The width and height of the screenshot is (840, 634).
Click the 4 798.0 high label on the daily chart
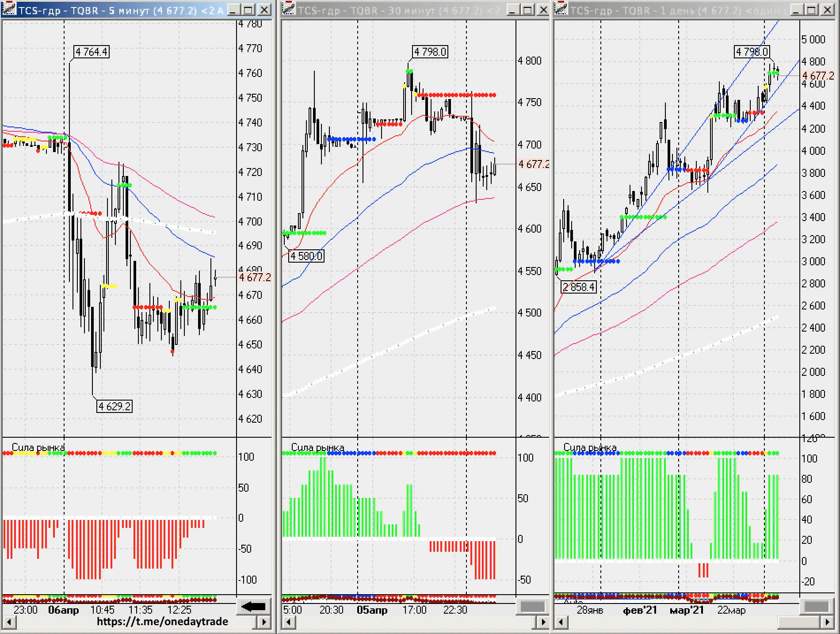752,52
